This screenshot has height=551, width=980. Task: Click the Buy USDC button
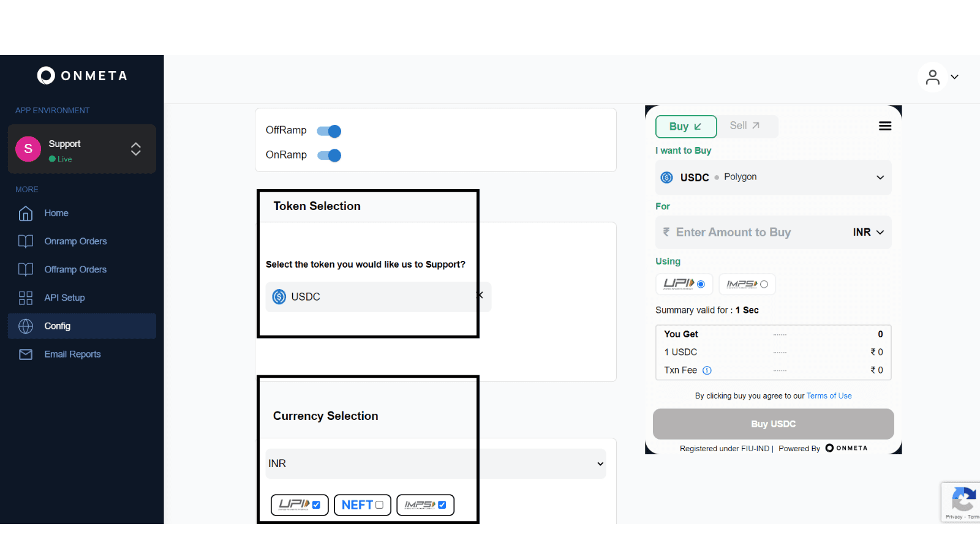(773, 424)
